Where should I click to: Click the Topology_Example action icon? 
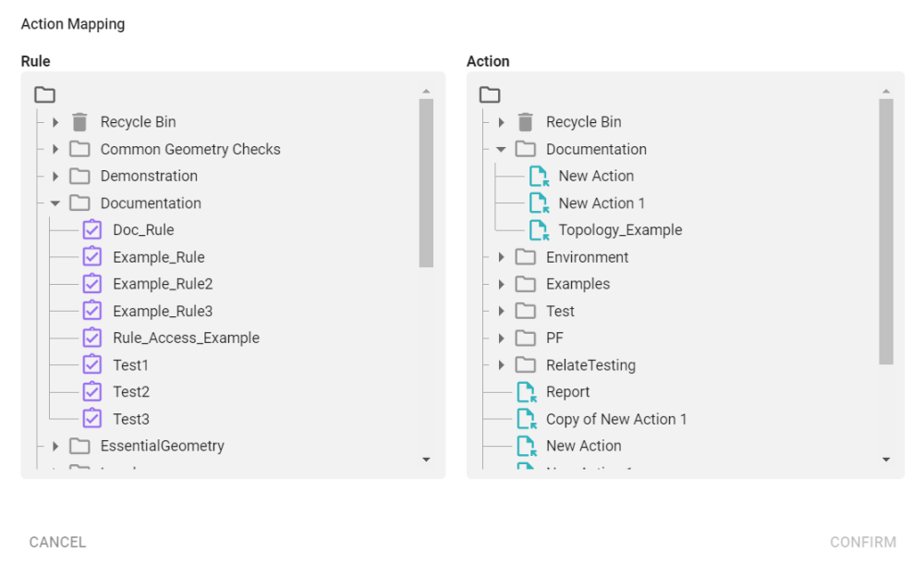tap(538, 229)
